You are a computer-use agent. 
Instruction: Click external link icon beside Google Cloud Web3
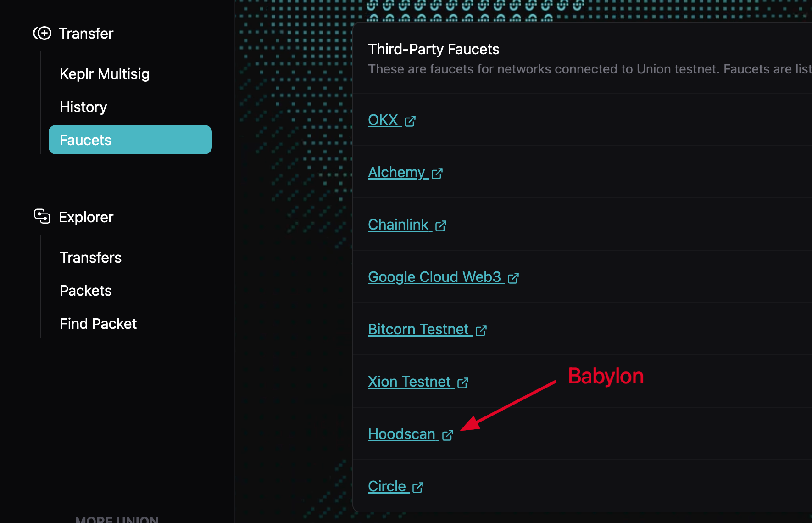[x=513, y=278]
